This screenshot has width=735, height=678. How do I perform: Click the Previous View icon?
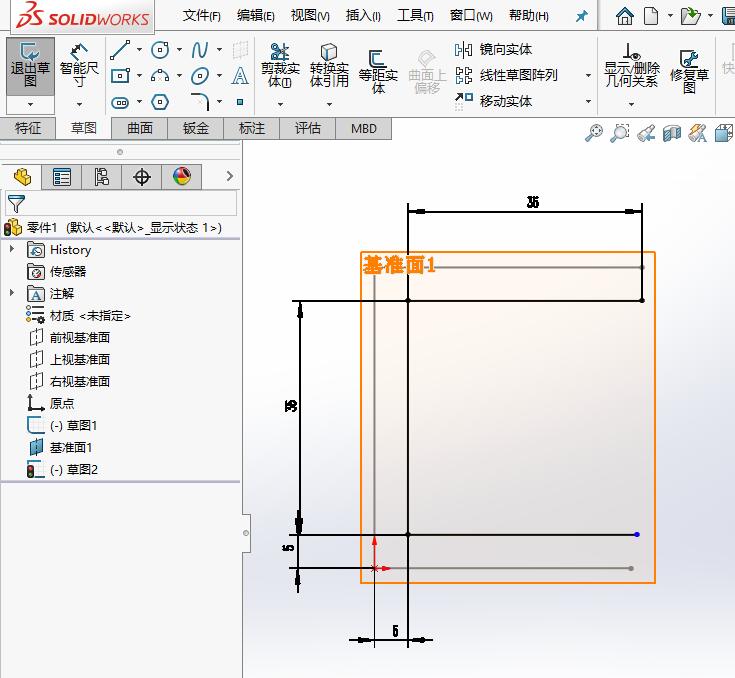[x=646, y=133]
